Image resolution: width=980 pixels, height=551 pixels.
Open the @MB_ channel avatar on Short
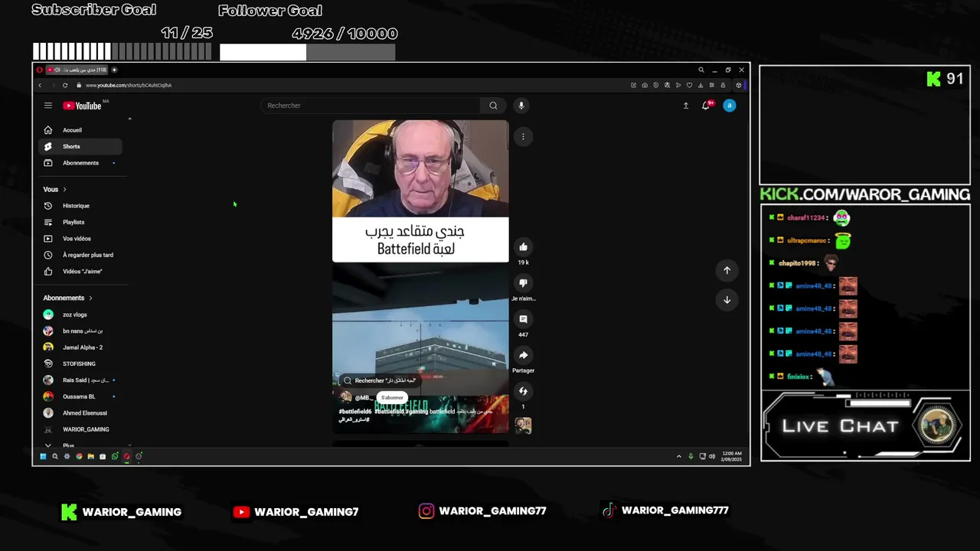345,397
